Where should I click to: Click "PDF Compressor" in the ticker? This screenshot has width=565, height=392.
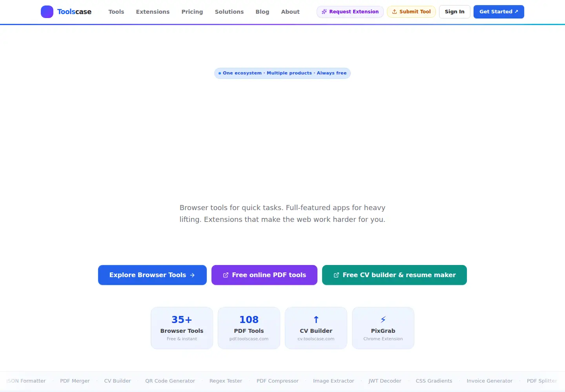(x=277, y=381)
